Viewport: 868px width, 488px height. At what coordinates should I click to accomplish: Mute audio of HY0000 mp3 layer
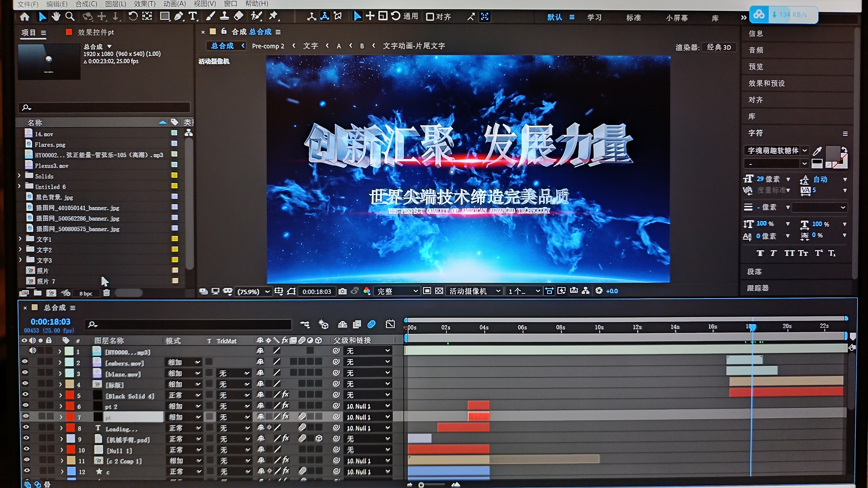coord(33,350)
